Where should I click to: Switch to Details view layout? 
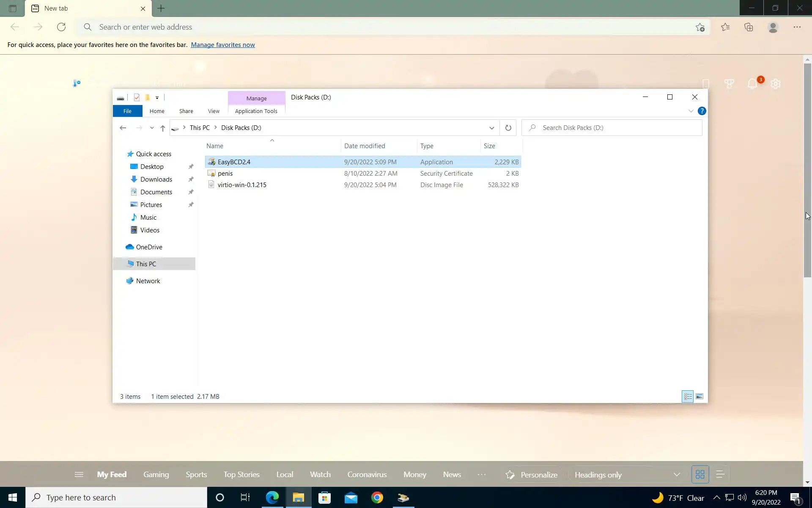tap(688, 397)
